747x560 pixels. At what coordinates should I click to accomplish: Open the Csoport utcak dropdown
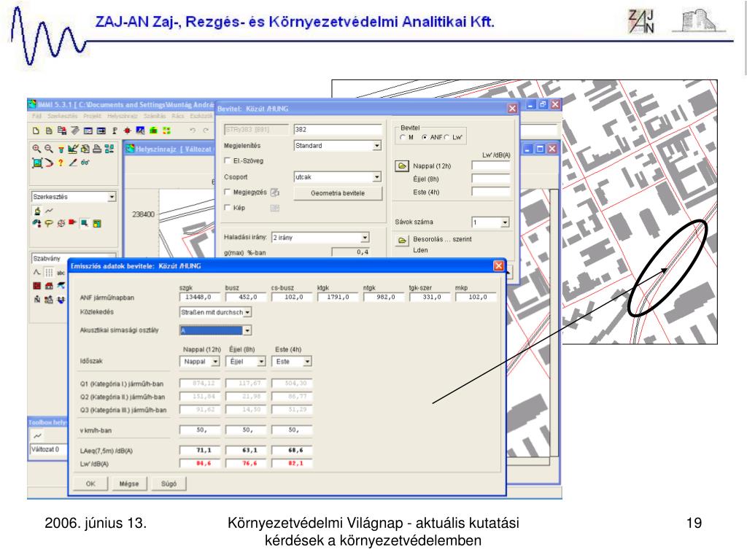[377, 177]
